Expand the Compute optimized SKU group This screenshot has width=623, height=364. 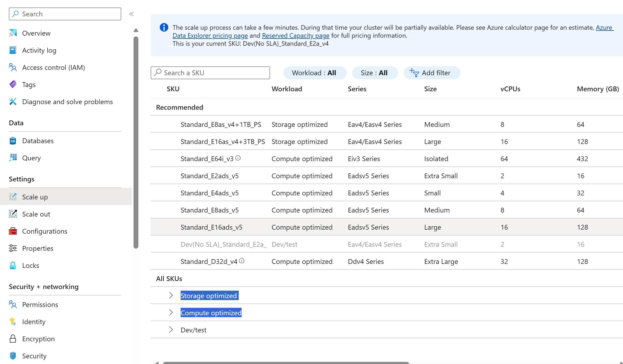coord(171,312)
